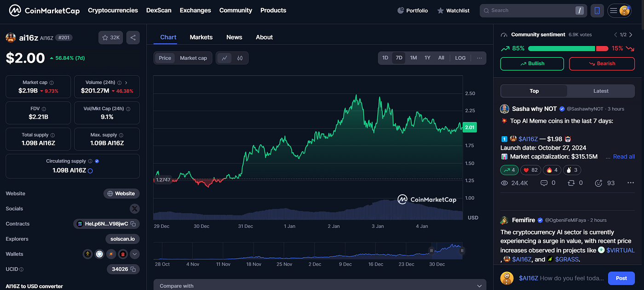644x290 pixels.
Task: Click the share icon next to ai16z
Action: tap(133, 38)
